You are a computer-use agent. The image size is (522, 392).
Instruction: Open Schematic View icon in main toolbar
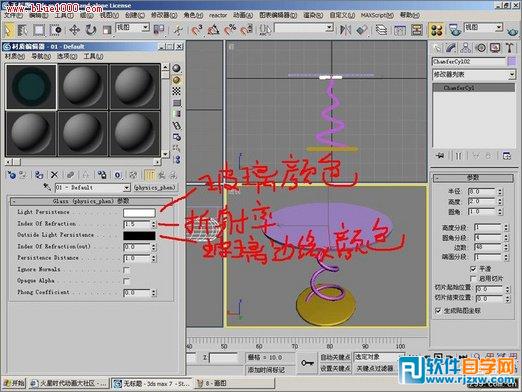click(x=417, y=30)
